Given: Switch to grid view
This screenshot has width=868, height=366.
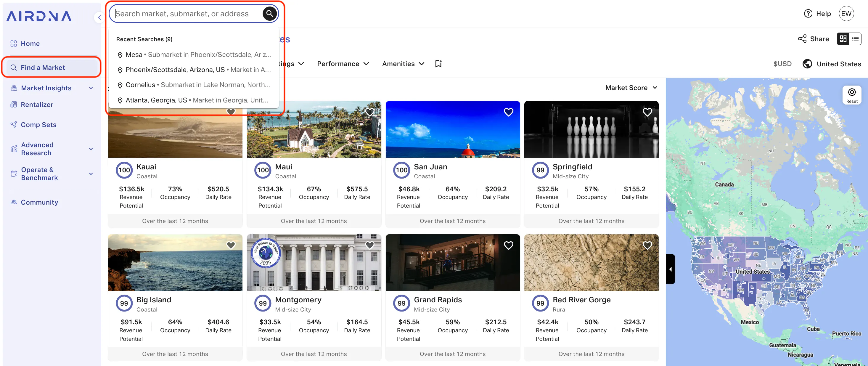Looking at the screenshot, I should [843, 39].
